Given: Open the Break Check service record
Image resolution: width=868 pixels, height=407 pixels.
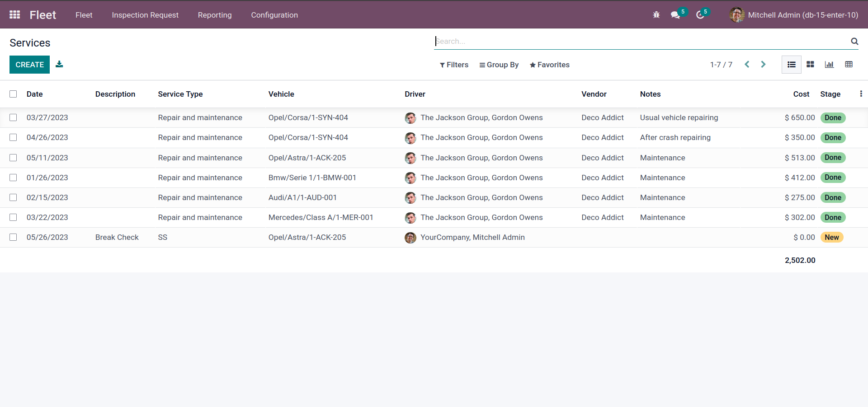Looking at the screenshot, I should (117, 237).
